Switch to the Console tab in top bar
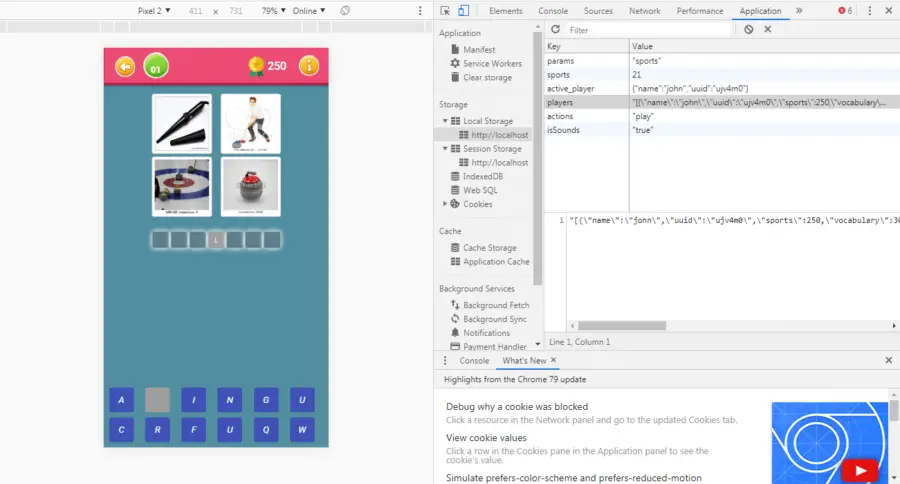900x484 pixels. pos(553,10)
